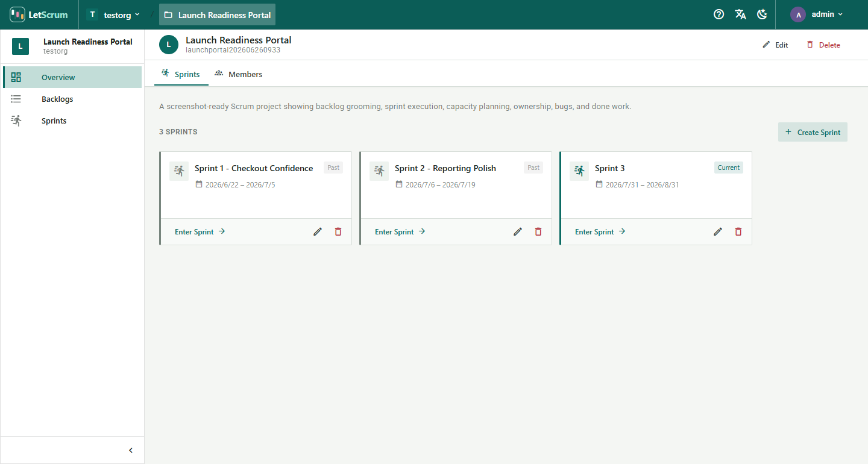Open the language translation icon

coord(741,14)
